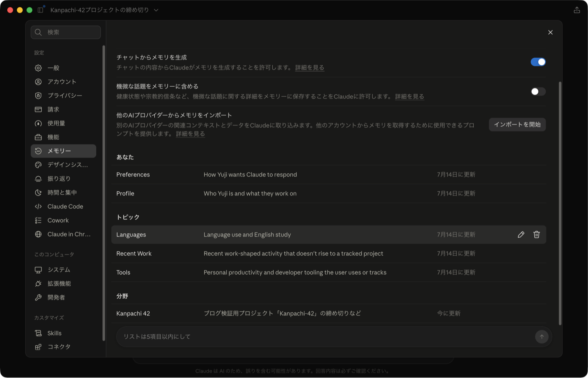
Task: Click the checklist icon for Cowork
Action: [38, 220]
